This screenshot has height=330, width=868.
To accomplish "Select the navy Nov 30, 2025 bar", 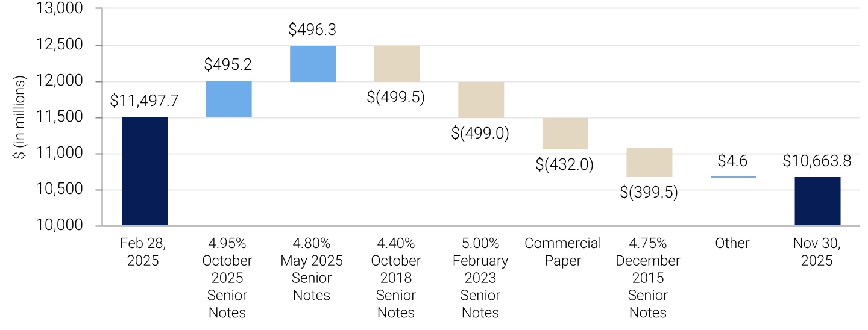I will (x=817, y=201).
